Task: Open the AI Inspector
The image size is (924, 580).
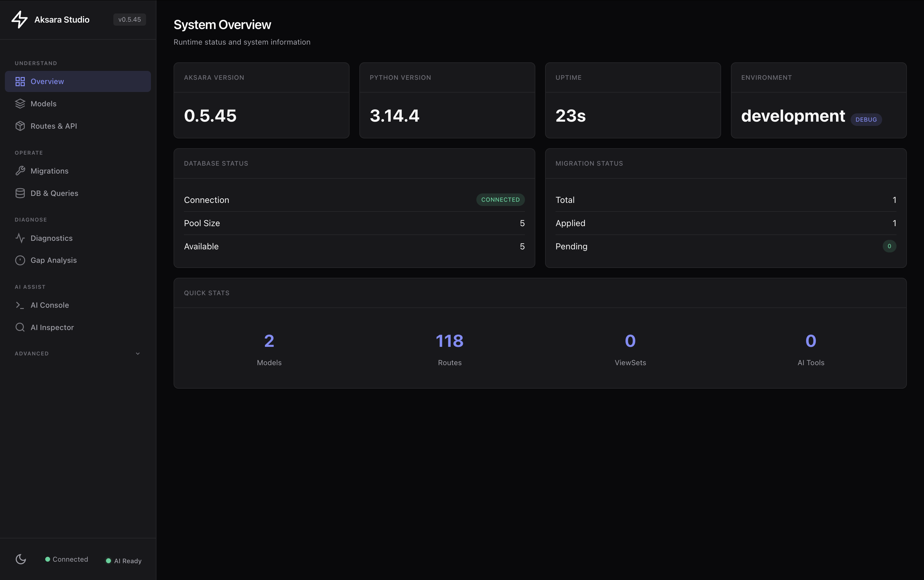Action: [x=78, y=327]
